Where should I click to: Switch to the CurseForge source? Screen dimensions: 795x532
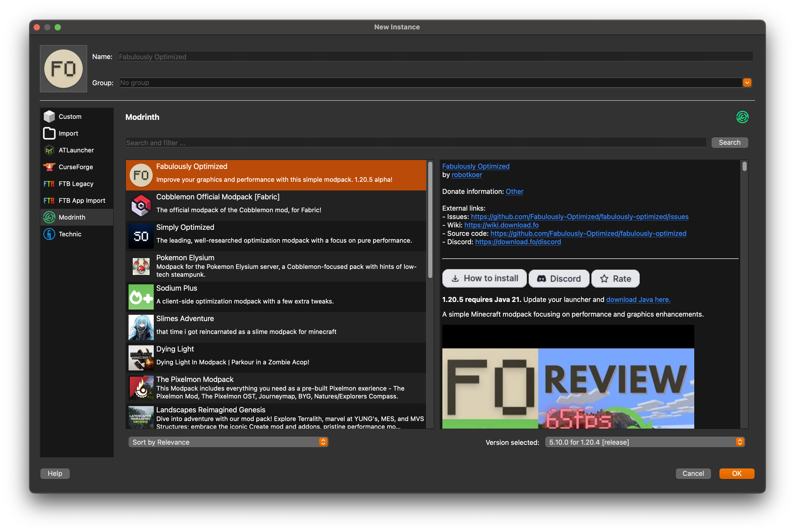[77, 167]
